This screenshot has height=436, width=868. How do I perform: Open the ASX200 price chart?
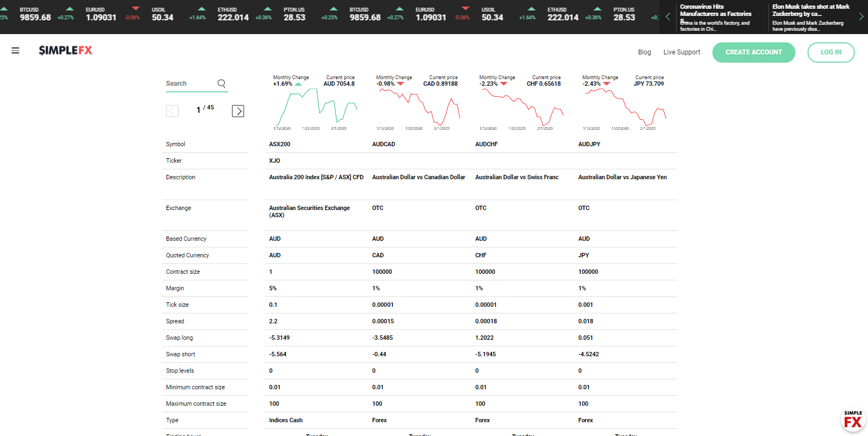point(316,108)
